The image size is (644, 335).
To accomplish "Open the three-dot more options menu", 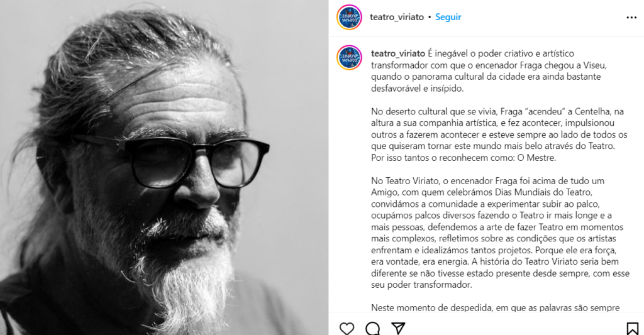I will pyautogui.click(x=631, y=17).
